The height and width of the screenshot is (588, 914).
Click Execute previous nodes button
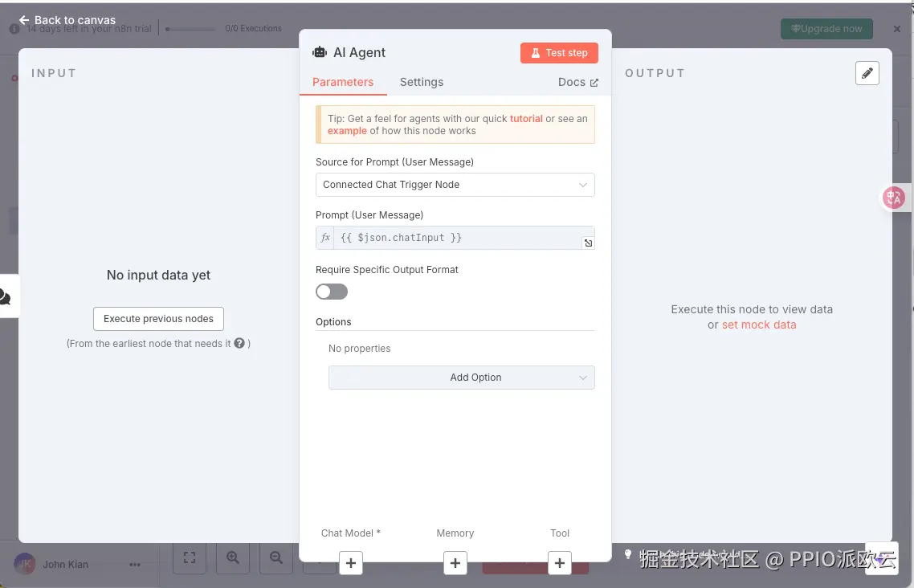pos(158,319)
